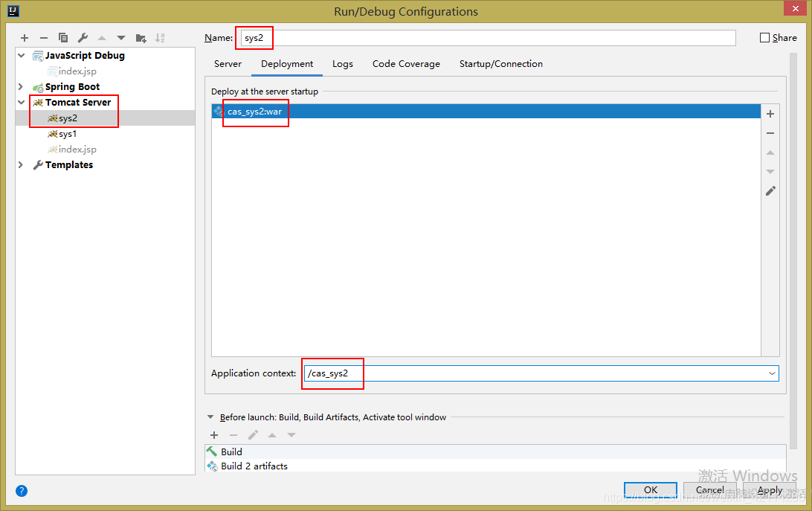This screenshot has width=812, height=511.
Task: Select the sys1 Tomcat configuration
Action: (x=106, y=134)
